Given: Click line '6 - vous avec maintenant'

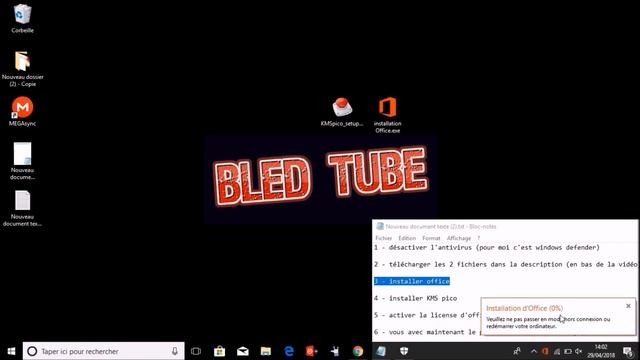Looking at the screenshot, I should tap(427, 332).
